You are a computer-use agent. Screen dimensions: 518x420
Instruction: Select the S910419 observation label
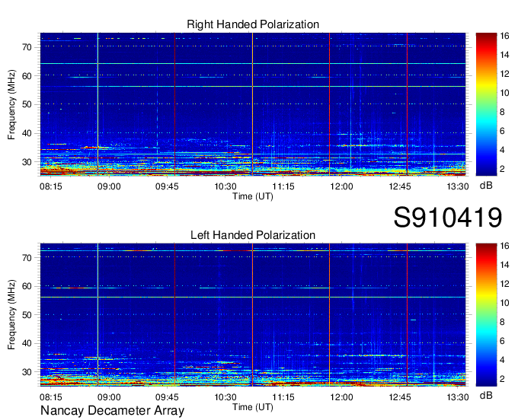click(448, 218)
